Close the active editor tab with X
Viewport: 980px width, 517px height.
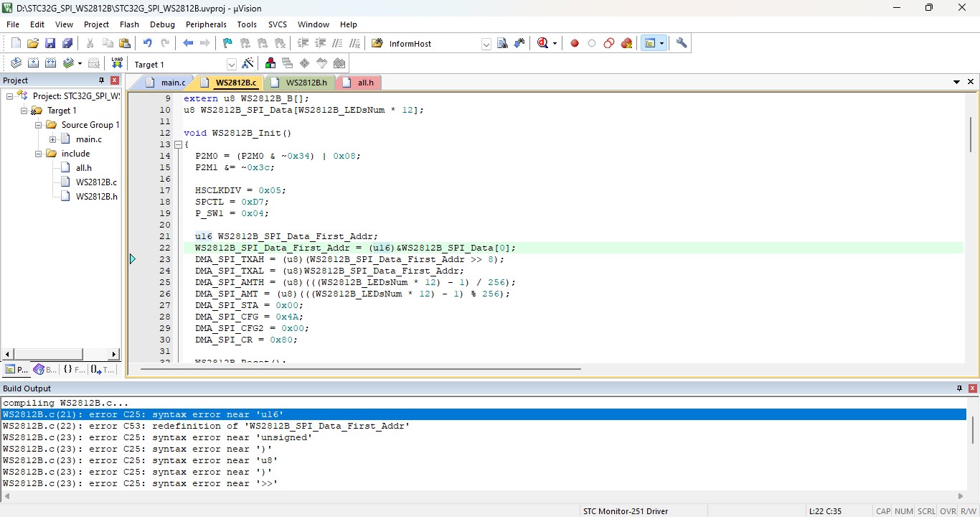971,82
